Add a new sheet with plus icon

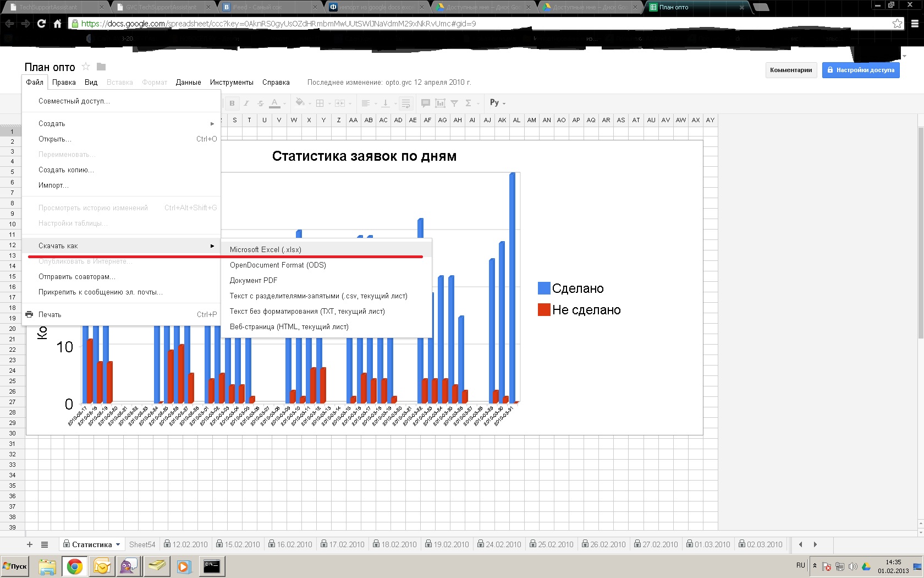[x=30, y=544]
